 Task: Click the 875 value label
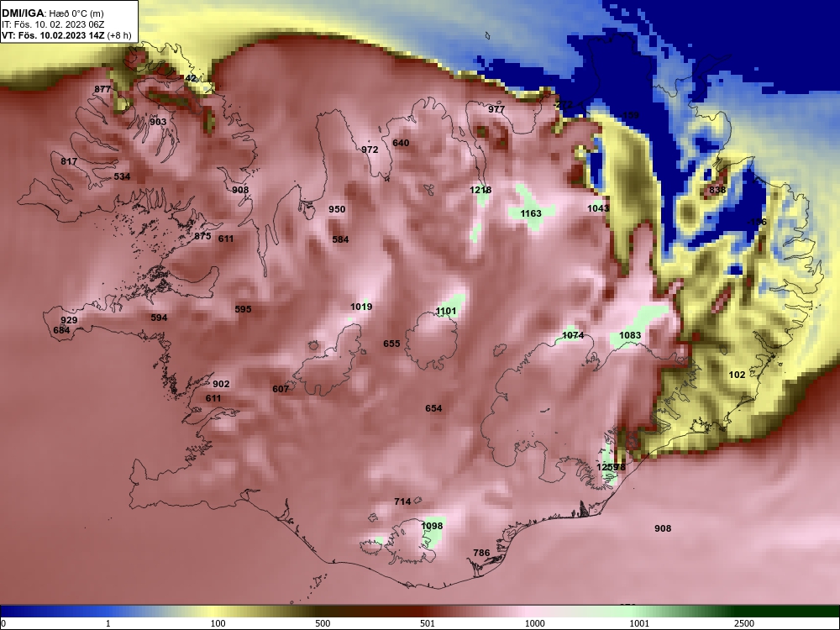(x=202, y=236)
